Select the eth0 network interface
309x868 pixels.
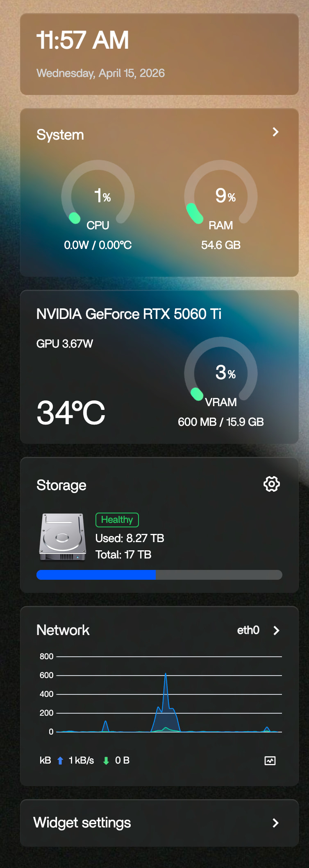pyautogui.click(x=248, y=630)
